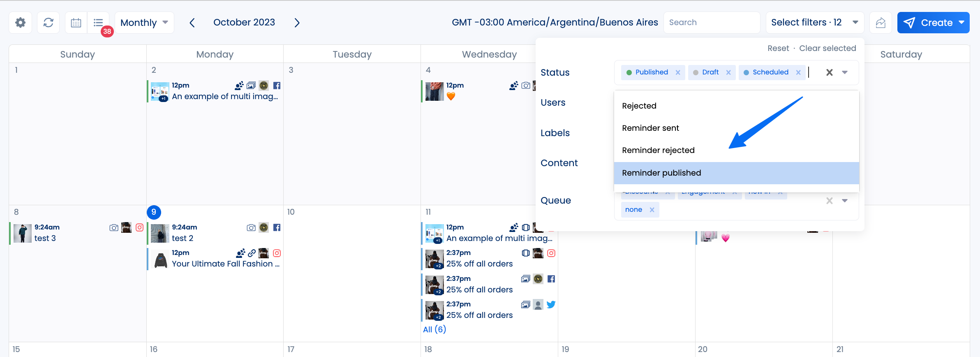Select the current day 9 marker
Image resolution: width=980 pixels, height=357 pixels.
pos(154,212)
